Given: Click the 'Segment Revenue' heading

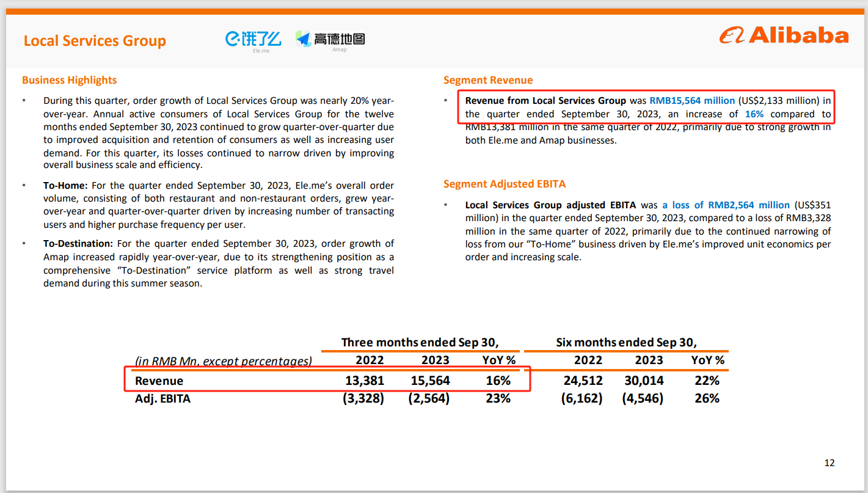Looking at the screenshot, I should pyautogui.click(x=488, y=80).
